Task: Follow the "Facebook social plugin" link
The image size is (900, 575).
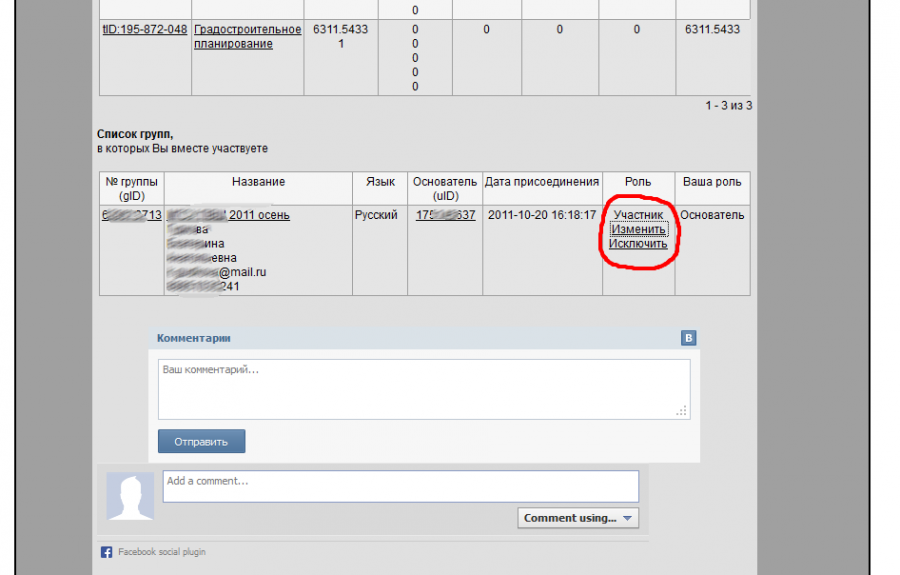Action: tap(161, 552)
